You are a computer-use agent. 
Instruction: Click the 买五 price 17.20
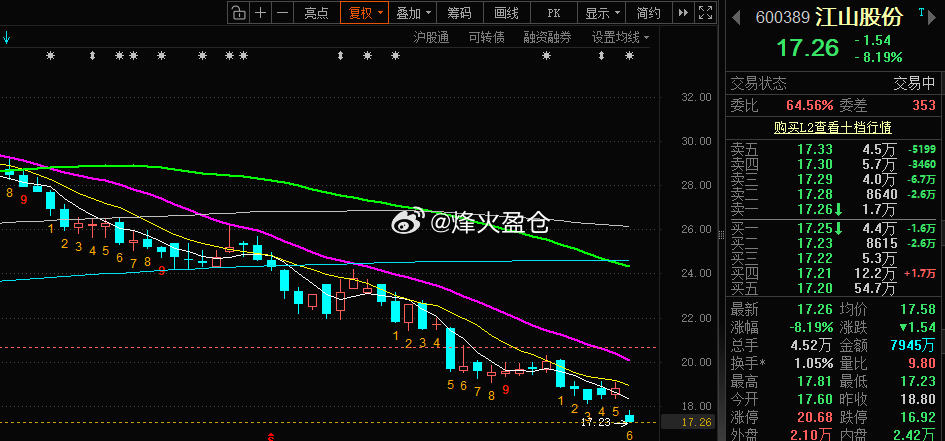tap(815, 289)
